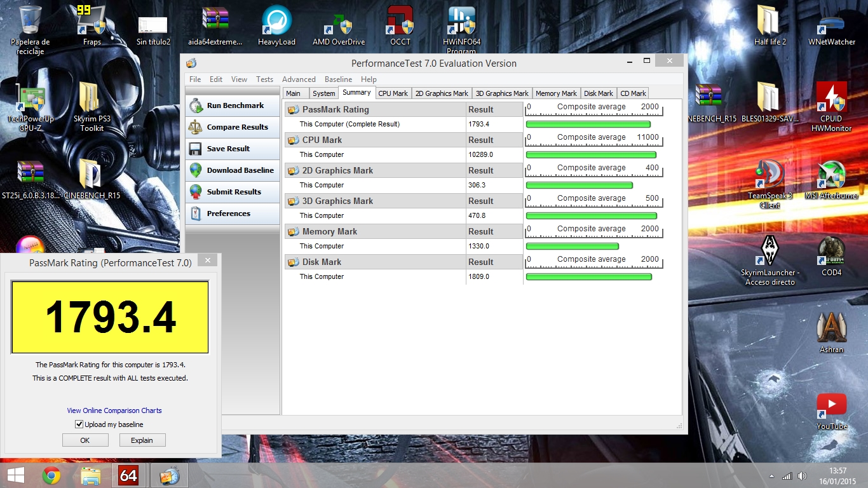The height and width of the screenshot is (488, 868).
Task: Open the Help menu
Action: coord(369,79)
